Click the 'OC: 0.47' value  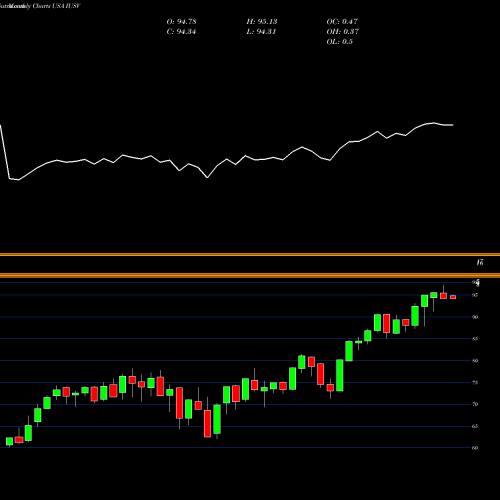point(342,22)
